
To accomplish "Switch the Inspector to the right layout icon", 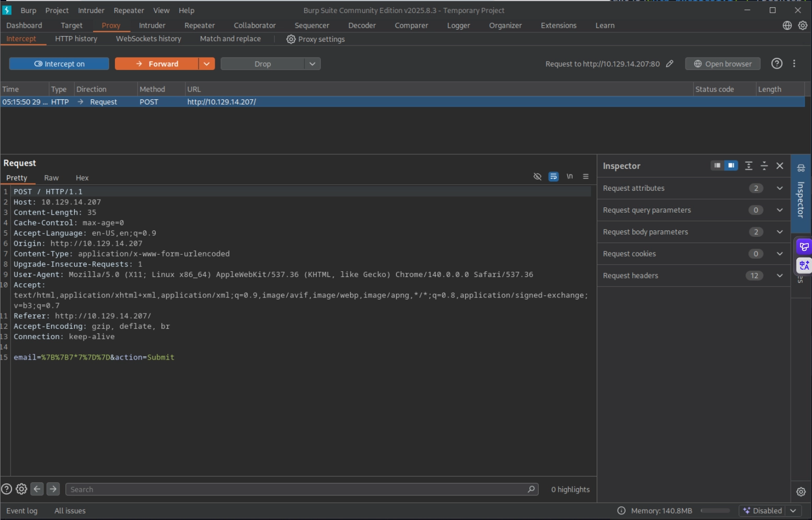I will tap(731, 165).
